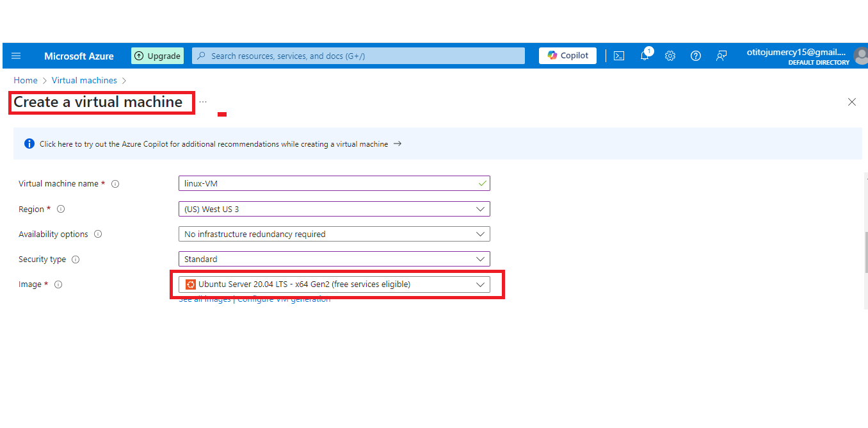Open the Region dropdown (US) West US 3
The image size is (868, 428).
tap(334, 209)
